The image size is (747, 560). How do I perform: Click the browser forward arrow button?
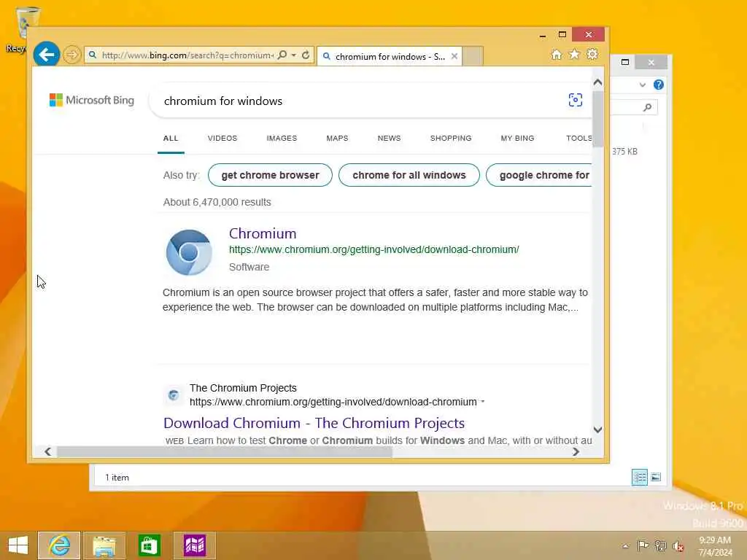[72, 55]
